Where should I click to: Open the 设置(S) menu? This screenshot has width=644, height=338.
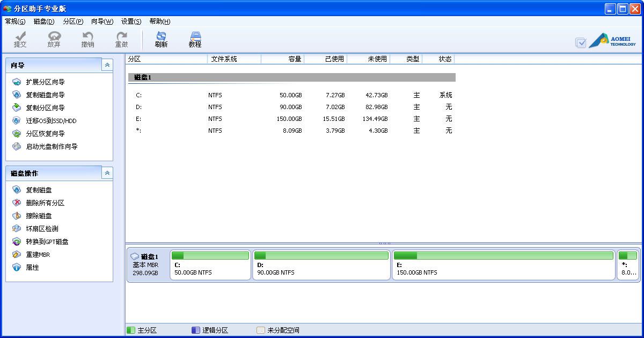[x=131, y=21]
